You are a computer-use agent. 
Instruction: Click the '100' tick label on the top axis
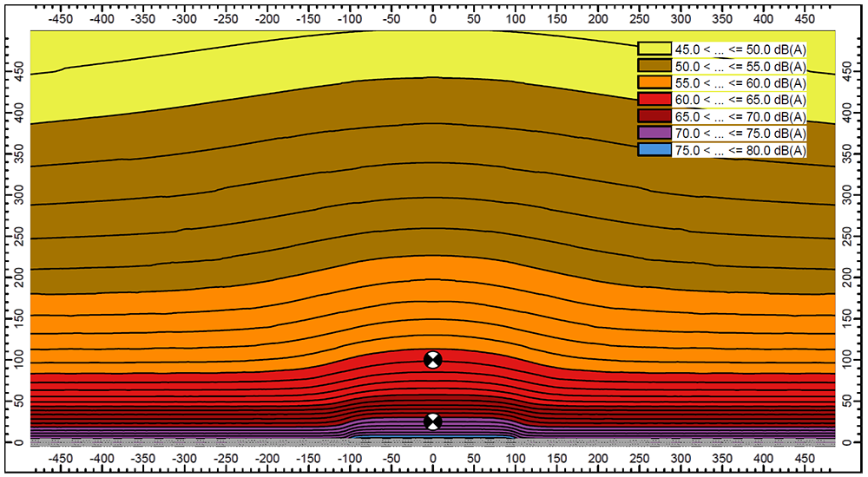[x=516, y=19]
